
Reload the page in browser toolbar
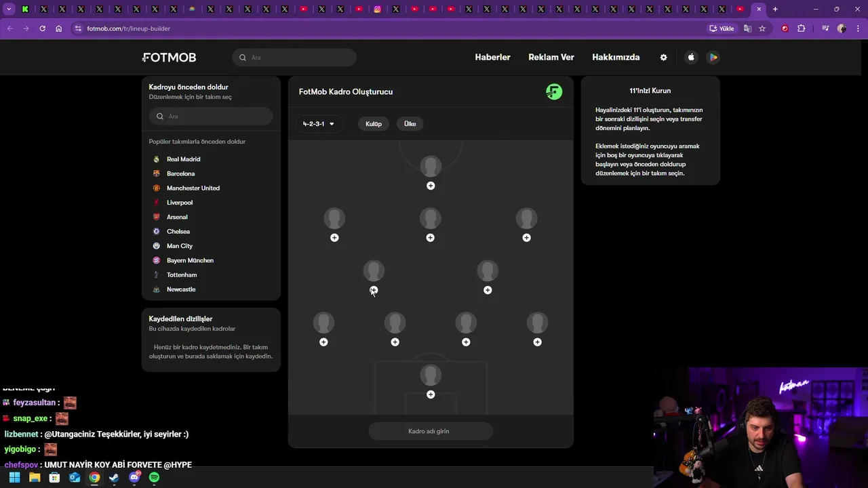pyautogui.click(x=42, y=28)
